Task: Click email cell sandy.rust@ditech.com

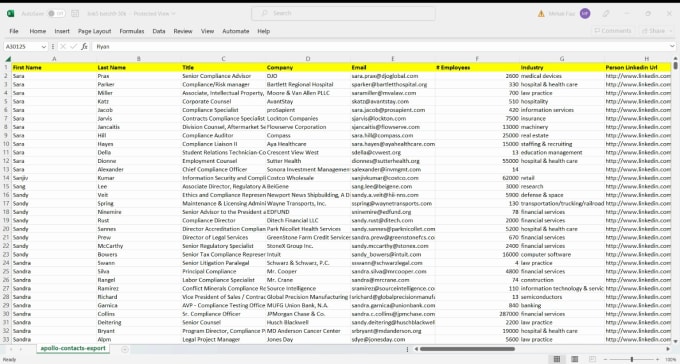Action: tap(392, 220)
